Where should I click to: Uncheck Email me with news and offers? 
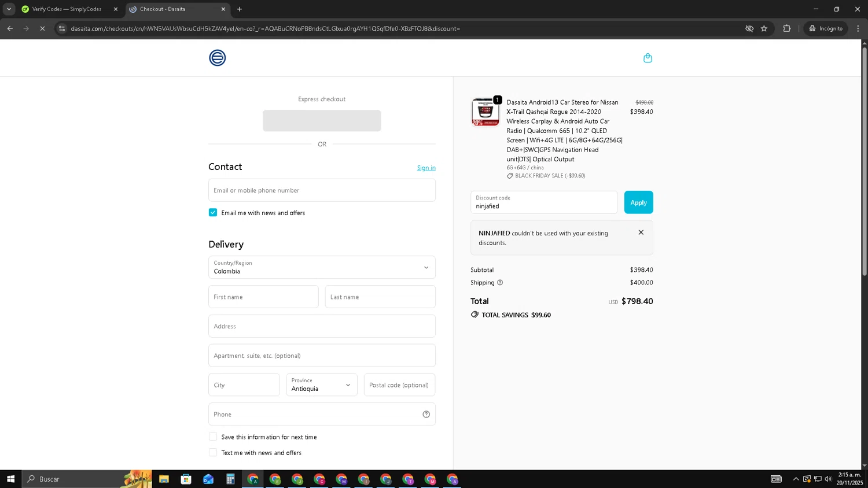coord(213,212)
